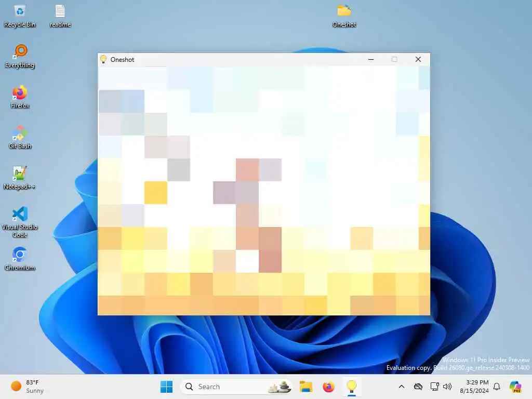Select the Firefox desktop shortcut
Viewport: 532px width, 399px height.
click(20, 97)
